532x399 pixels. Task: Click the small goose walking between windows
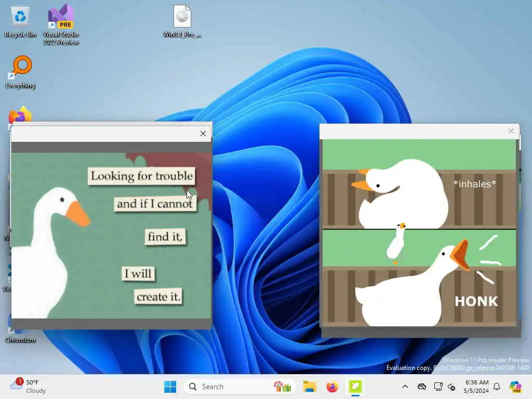tap(396, 244)
